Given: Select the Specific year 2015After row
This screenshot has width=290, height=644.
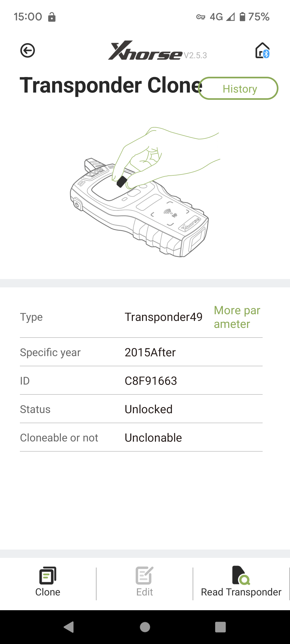Looking at the screenshot, I should 141,352.
